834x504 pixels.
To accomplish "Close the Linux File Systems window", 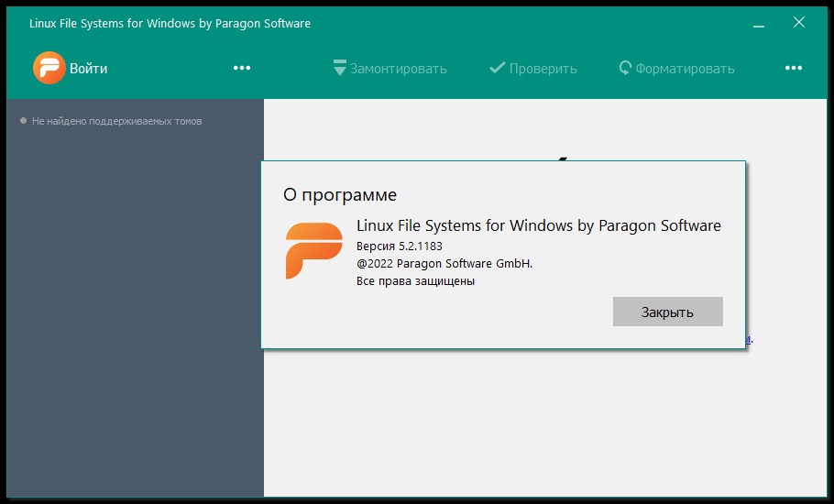I will tap(799, 22).
